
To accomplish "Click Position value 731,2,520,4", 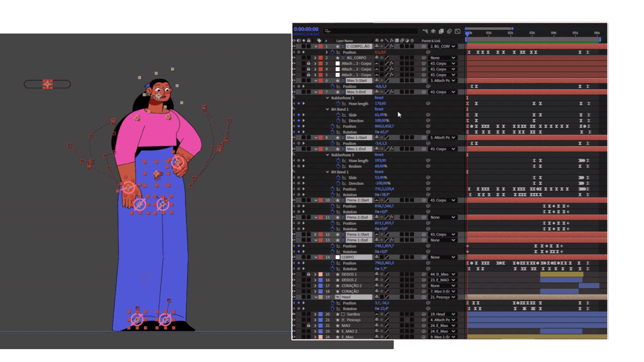I will pos(384,189).
